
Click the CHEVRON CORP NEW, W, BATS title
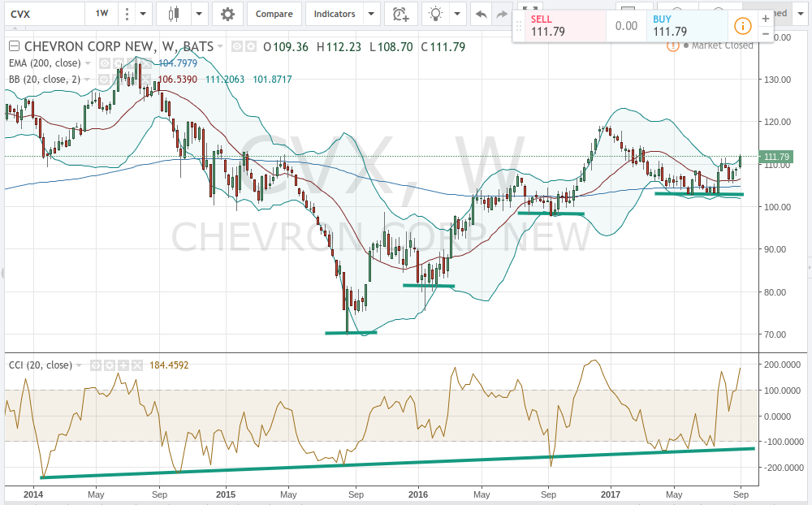click(x=119, y=46)
